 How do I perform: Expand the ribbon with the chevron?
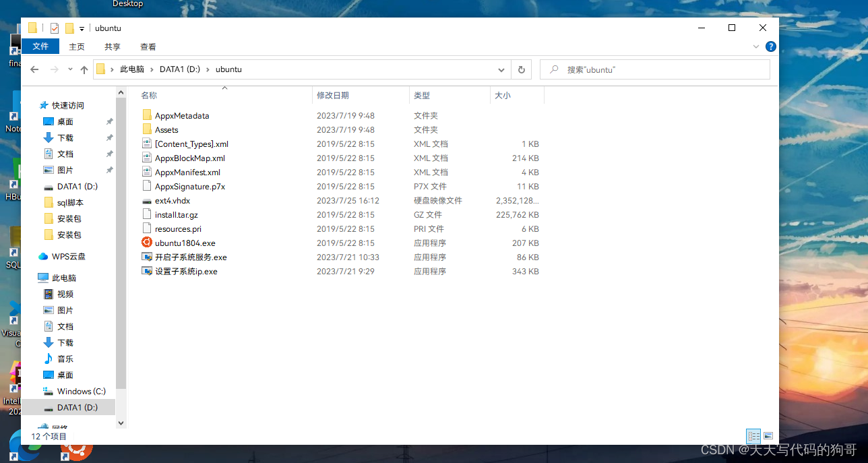(x=756, y=47)
